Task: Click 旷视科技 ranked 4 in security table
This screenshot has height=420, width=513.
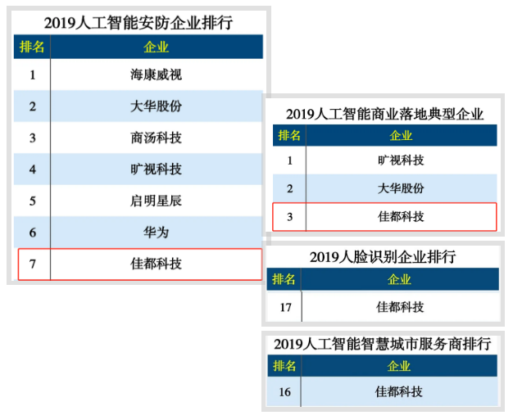Action: [x=156, y=169]
